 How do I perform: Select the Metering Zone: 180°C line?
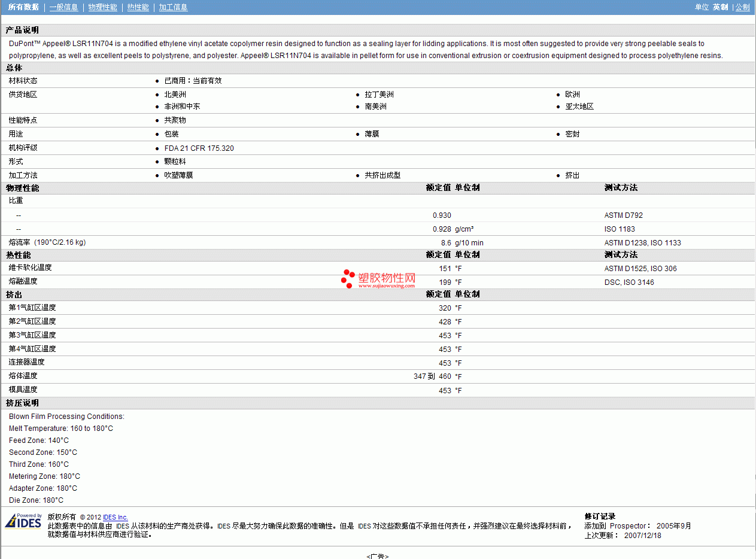pos(44,476)
